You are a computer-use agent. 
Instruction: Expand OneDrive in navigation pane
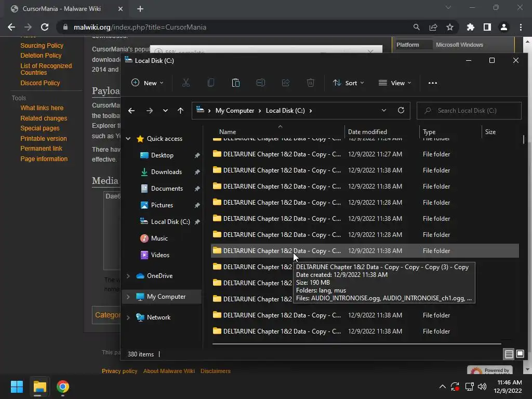(x=128, y=276)
